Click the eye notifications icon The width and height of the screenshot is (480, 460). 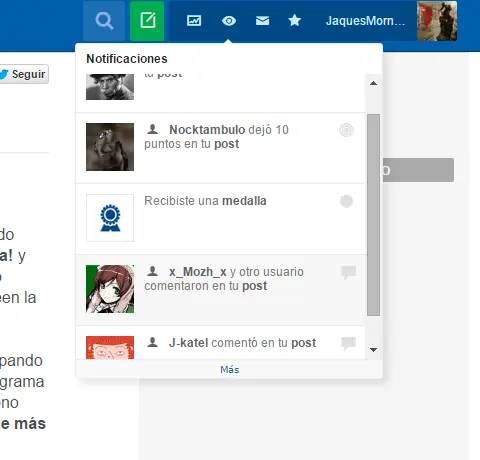point(229,21)
